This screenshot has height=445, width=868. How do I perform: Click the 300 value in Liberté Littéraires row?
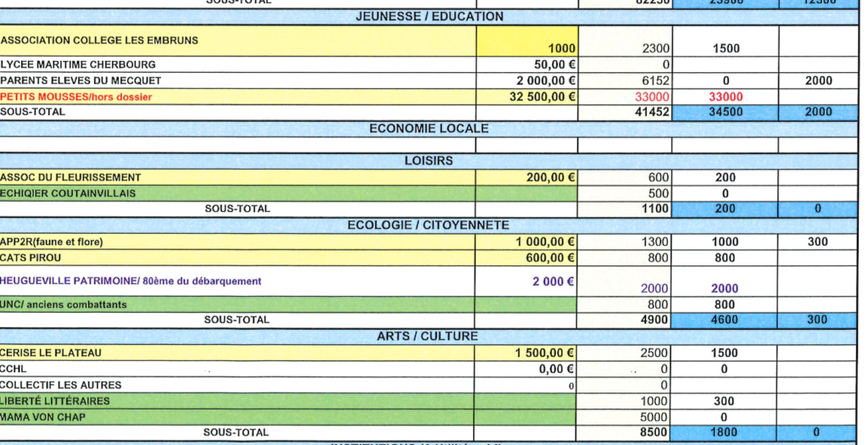tap(724, 401)
